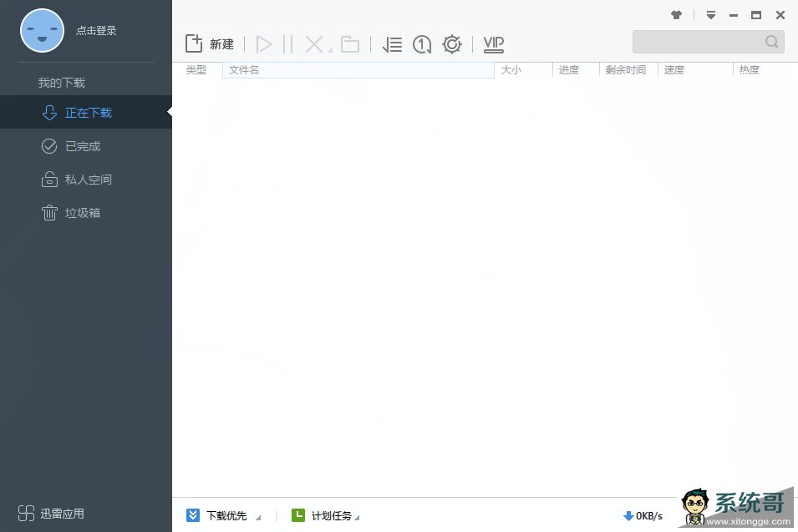Expand the 下载优先 mode arrow
This screenshot has height=532, width=798.
click(258, 518)
